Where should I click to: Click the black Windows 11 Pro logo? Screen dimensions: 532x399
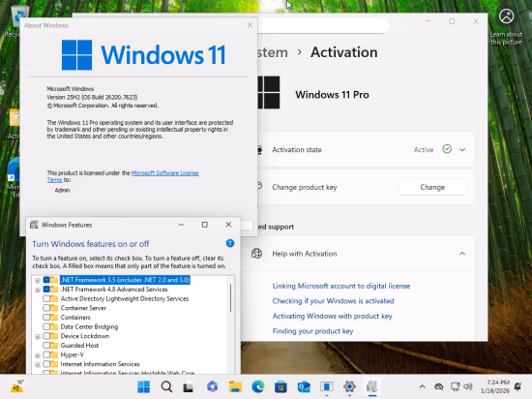[x=269, y=92]
